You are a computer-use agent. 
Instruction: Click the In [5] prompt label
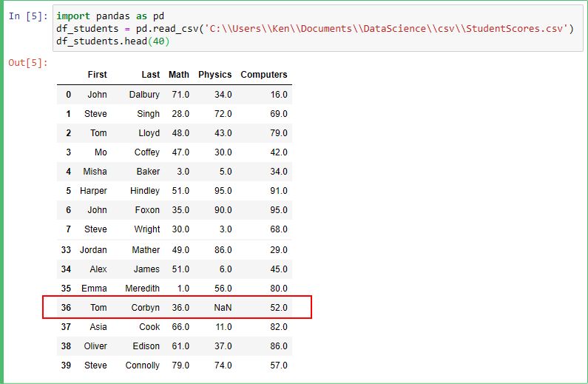[28, 16]
